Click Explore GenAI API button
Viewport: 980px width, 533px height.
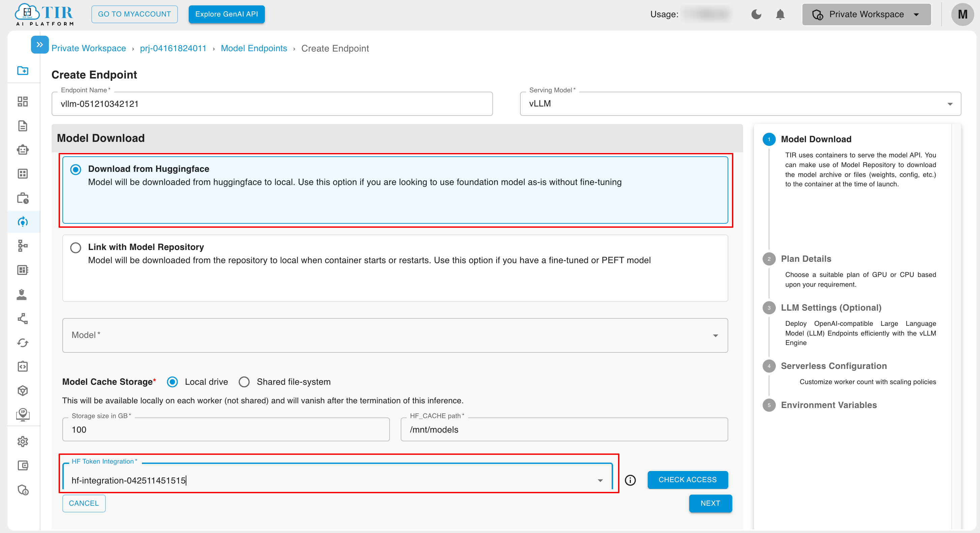[x=226, y=14]
